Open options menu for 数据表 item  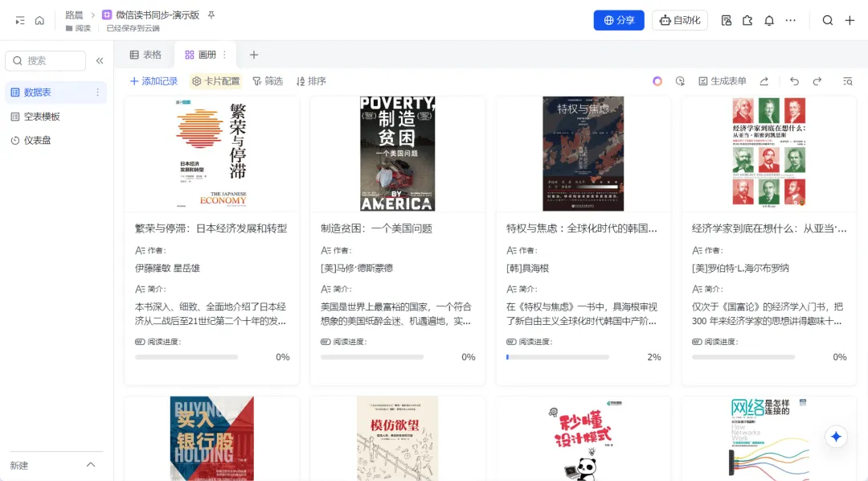point(97,92)
